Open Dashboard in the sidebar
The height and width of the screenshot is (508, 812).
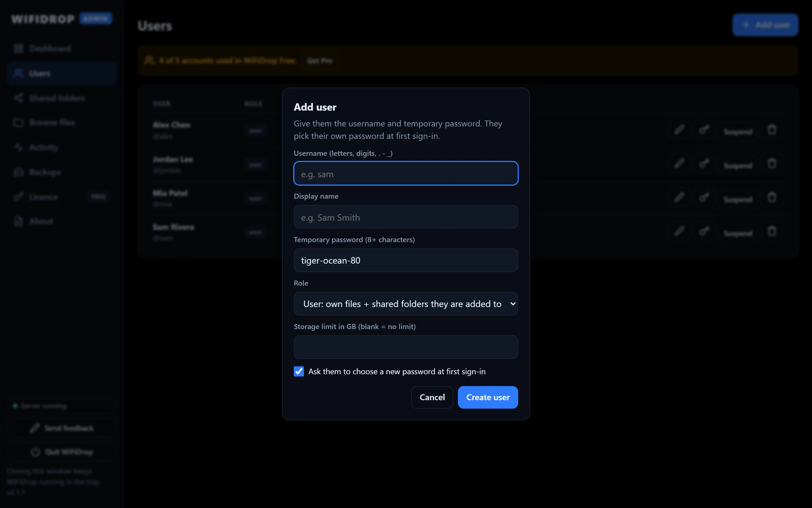62,49
